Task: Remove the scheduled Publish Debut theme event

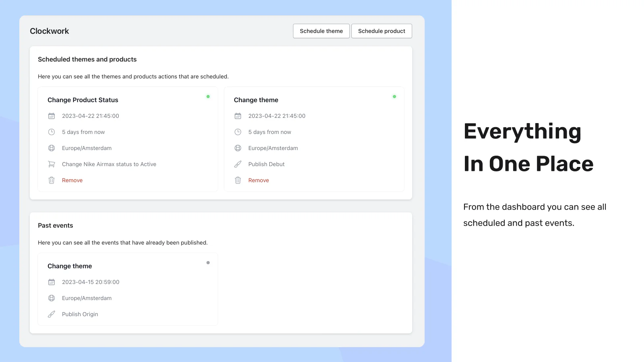Action: (258, 180)
